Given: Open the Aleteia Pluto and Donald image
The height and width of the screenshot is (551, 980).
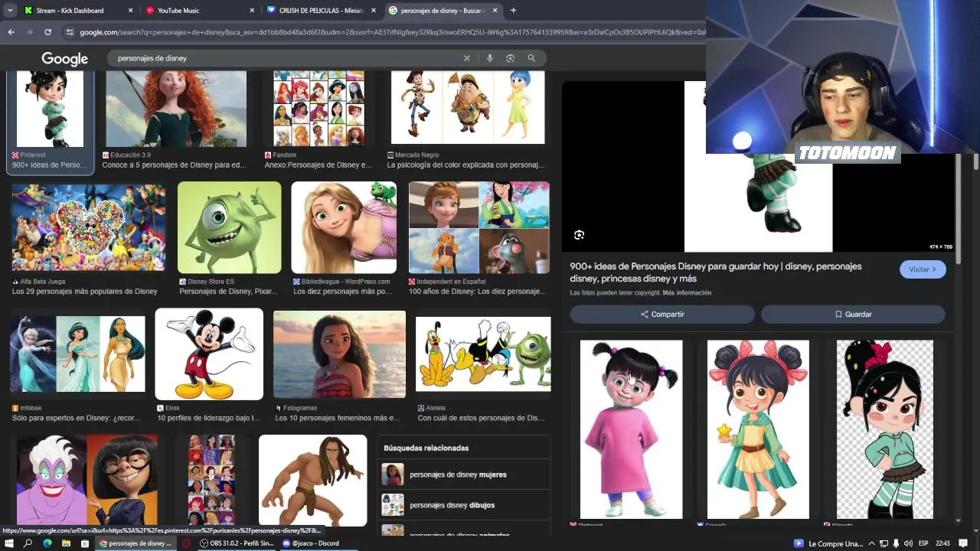Looking at the screenshot, I should (483, 354).
